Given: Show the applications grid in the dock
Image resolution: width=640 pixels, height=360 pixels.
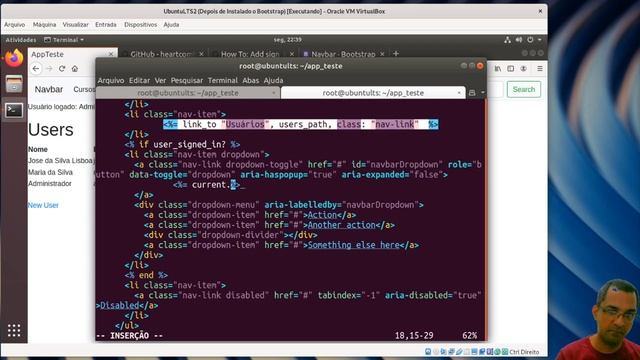Looking at the screenshot, I should pos(14,330).
